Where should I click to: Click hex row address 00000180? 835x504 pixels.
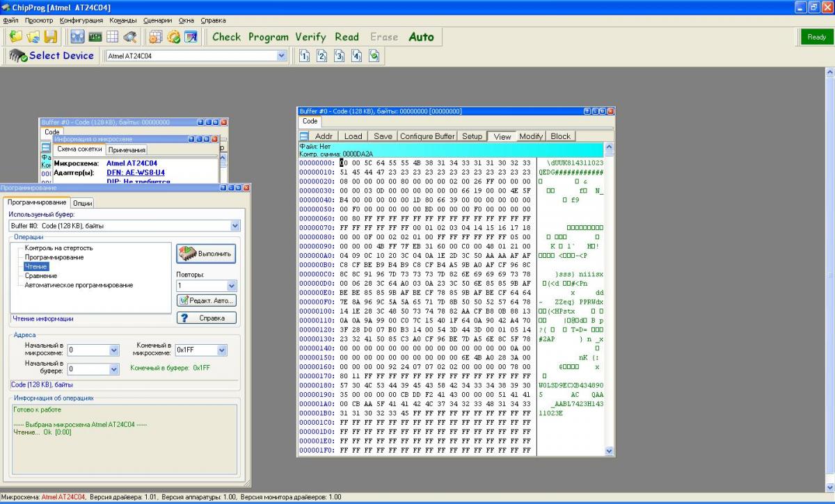pos(317,384)
